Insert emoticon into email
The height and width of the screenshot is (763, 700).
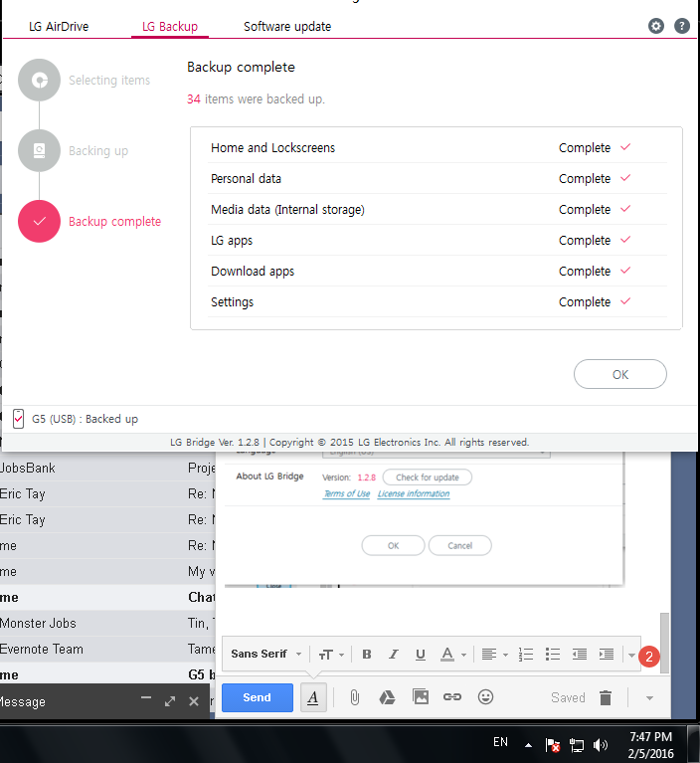point(485,696)
